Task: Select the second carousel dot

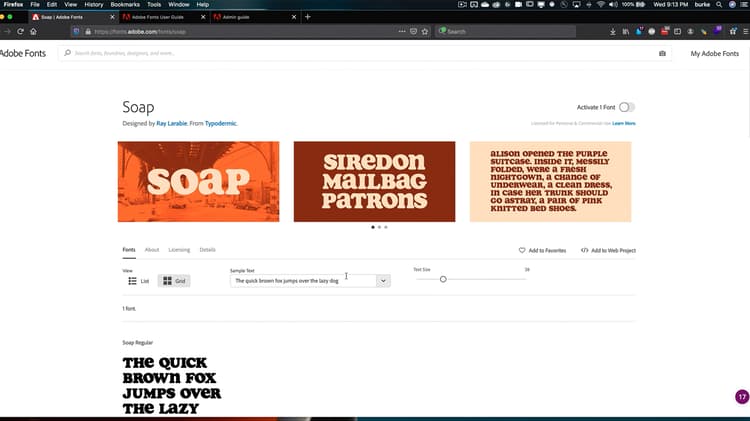Action: 379,227
